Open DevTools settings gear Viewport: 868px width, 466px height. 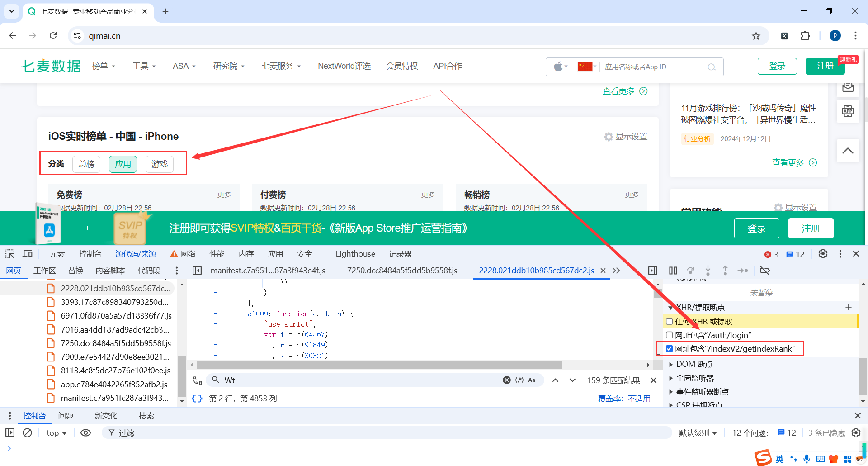[823, 254]
